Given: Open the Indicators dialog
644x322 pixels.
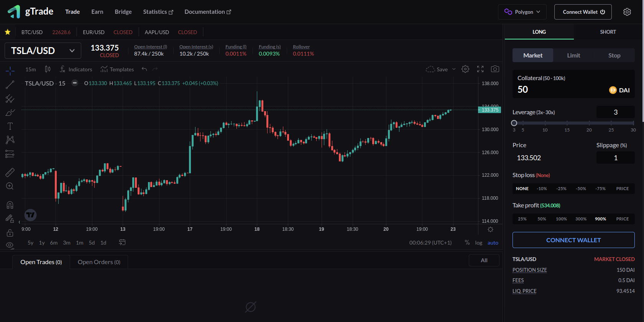Looking at the screenshot, I should coord(76,69).
